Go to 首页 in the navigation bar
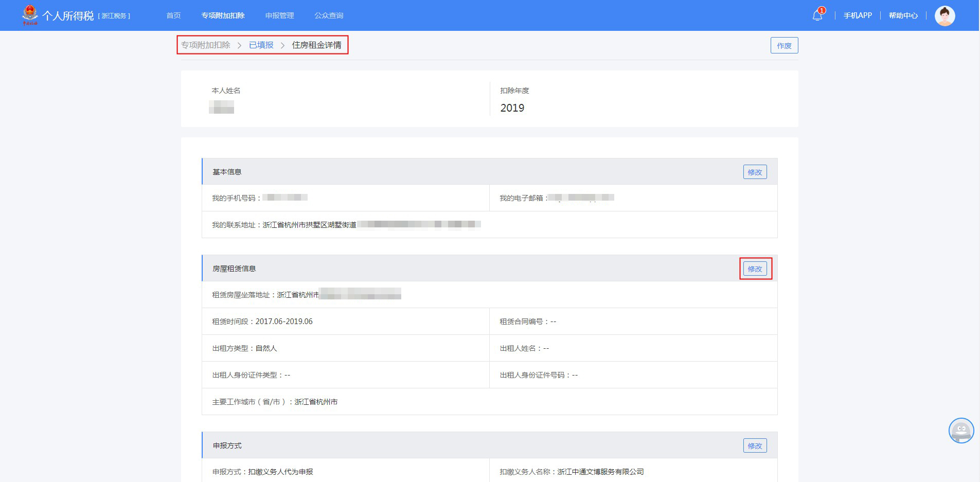 (173, 15)
